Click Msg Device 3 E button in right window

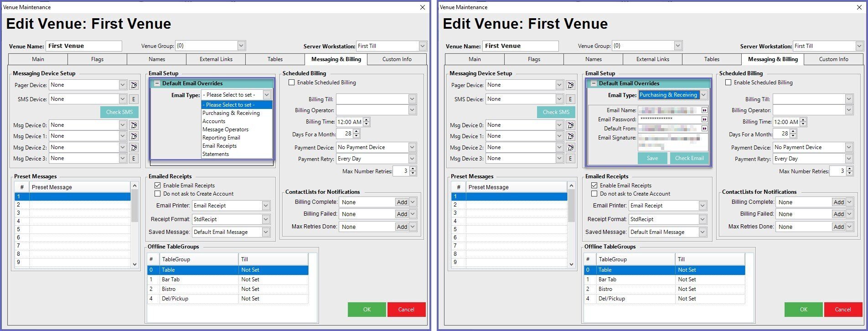tap(570, 158)
